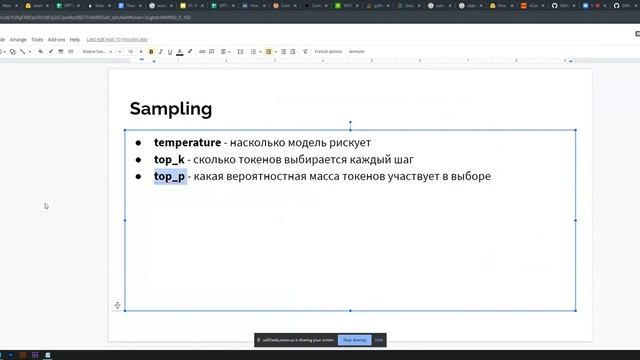Open the Add-ons menu
Image resolution: width=640 pixels, height=360 pixels.
pyautogui.click(x=56, y=40)
